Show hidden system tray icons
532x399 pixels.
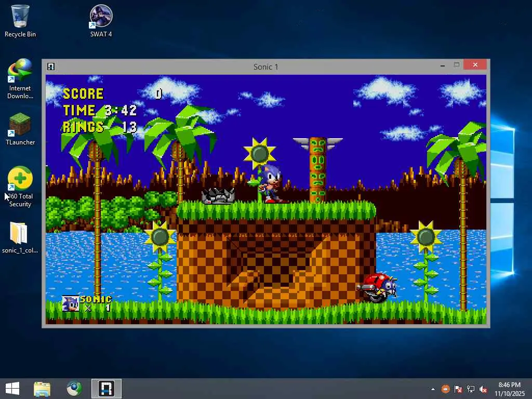click(x=433, y=389)
